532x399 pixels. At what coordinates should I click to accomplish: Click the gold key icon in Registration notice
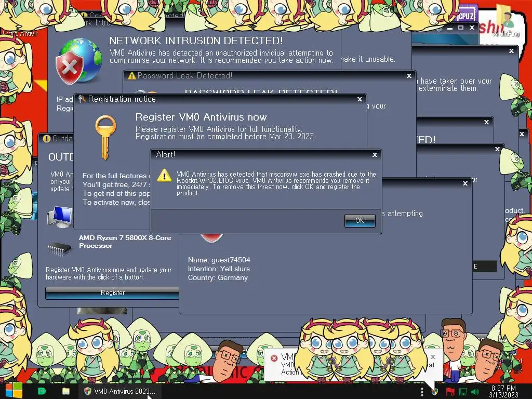pyautogui.click(x=105, y=137)
